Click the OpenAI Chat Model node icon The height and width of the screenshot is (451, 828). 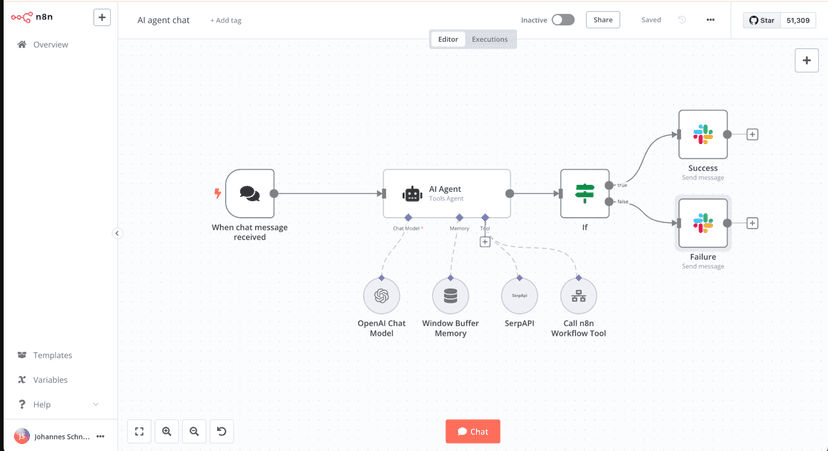coord(381,296)
